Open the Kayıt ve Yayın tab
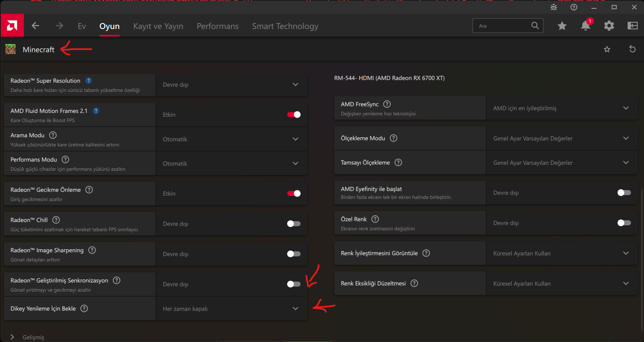644x342 pixels. click(158, 26)
